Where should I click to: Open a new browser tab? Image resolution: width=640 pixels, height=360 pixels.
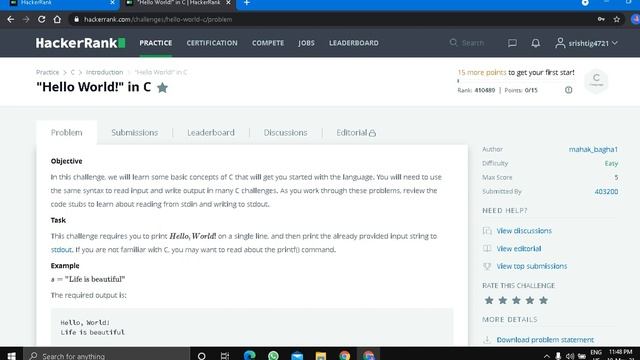[247, 3]
